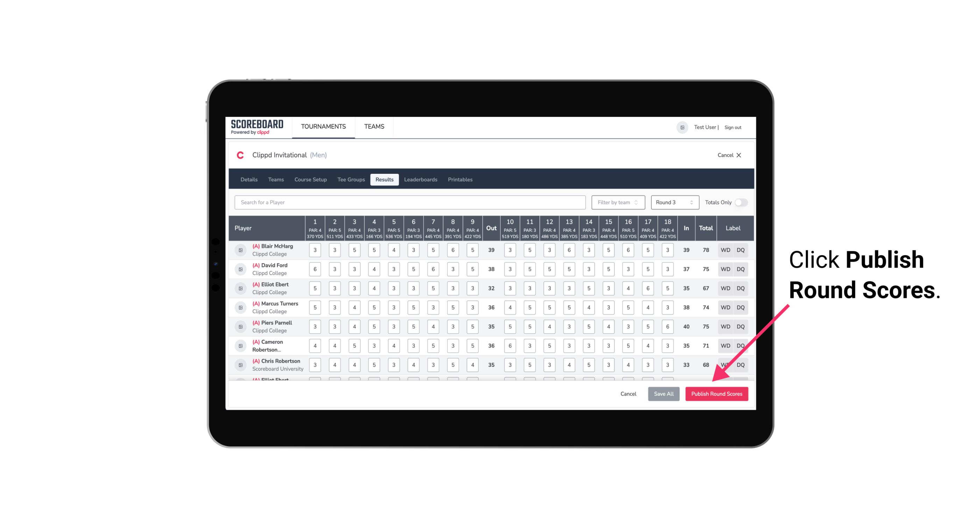Click the WD icon for Cameron Robertson
Viewport: 980px width, 527px height.
pyautogui.click(x=725, y=344)
